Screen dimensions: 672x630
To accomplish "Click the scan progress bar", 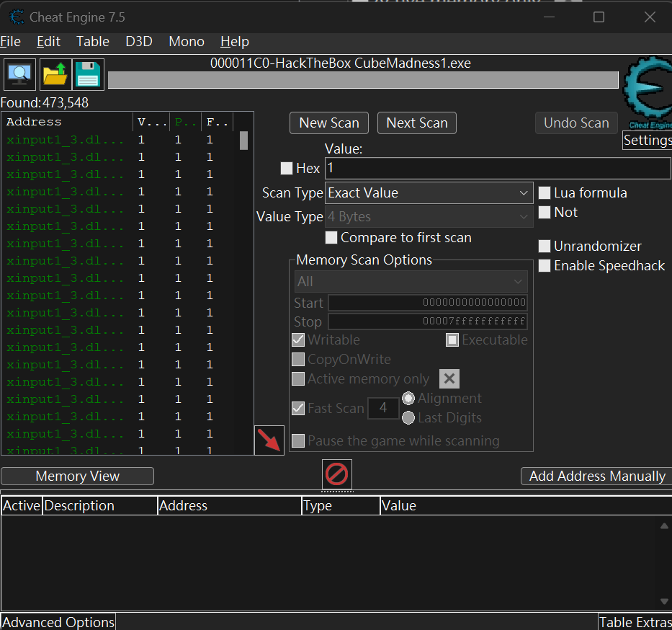I will tap(363, 80).
